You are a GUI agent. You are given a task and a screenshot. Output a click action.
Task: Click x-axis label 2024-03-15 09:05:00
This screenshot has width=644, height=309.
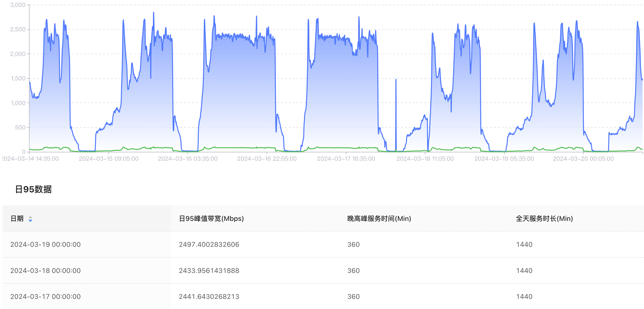108,159
